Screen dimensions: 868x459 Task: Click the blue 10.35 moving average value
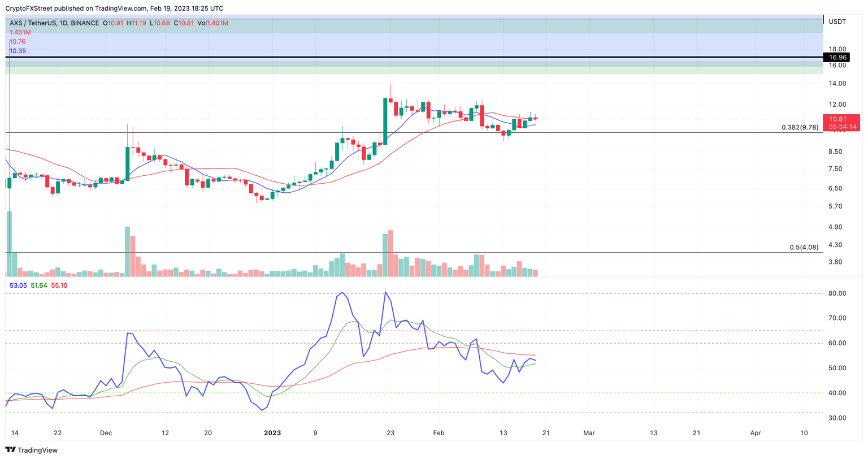[18, 51]
